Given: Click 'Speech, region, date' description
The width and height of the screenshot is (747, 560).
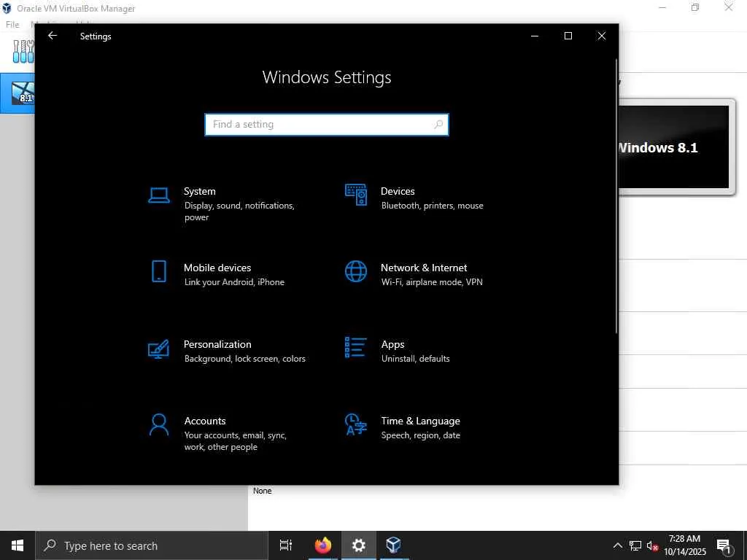Looking at the screenshot, I should click(421, 435).
